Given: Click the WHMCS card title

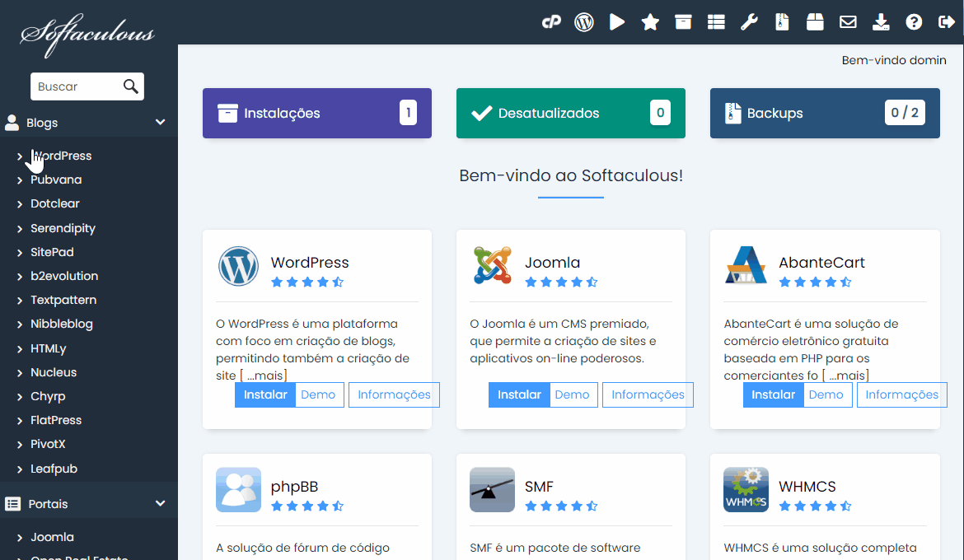Looking at the screenshot, I should point(807,487).
